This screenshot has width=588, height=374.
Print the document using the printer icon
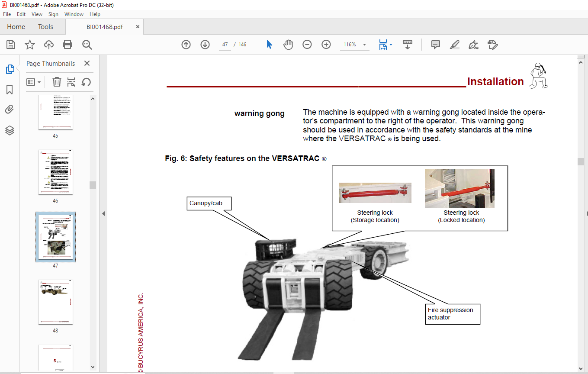[x=67, y=45]
